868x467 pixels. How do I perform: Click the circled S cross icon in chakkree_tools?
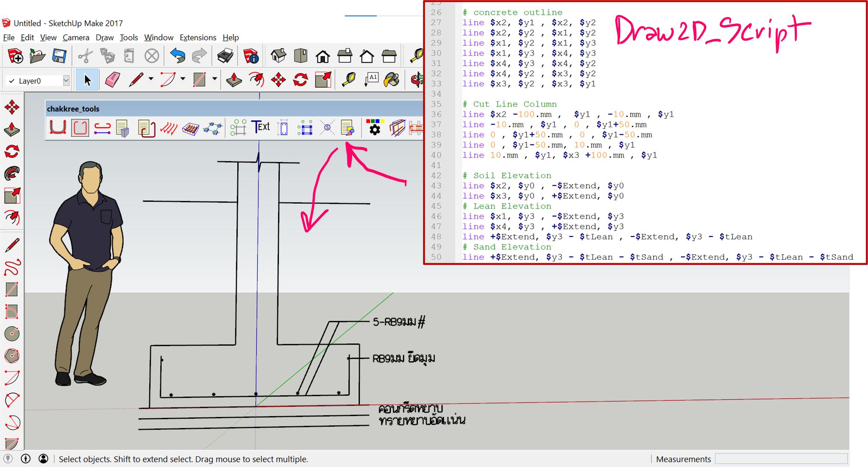327,127
